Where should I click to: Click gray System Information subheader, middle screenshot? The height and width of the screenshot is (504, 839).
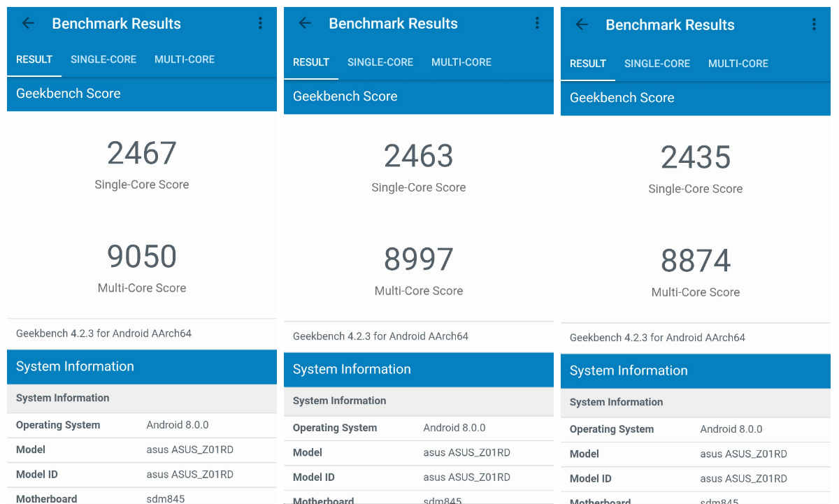[x=419, y=401]
